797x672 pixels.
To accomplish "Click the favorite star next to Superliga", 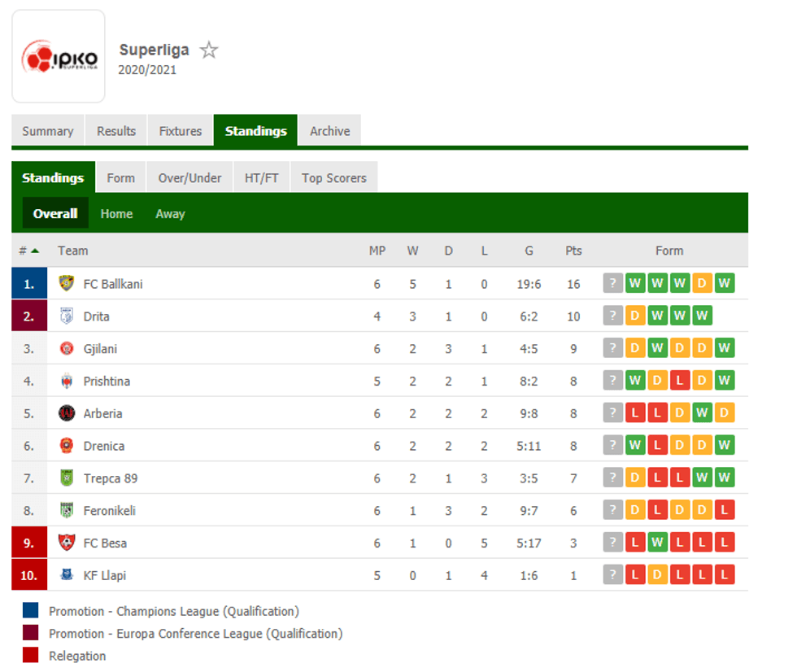I will (x=209, y=50).
